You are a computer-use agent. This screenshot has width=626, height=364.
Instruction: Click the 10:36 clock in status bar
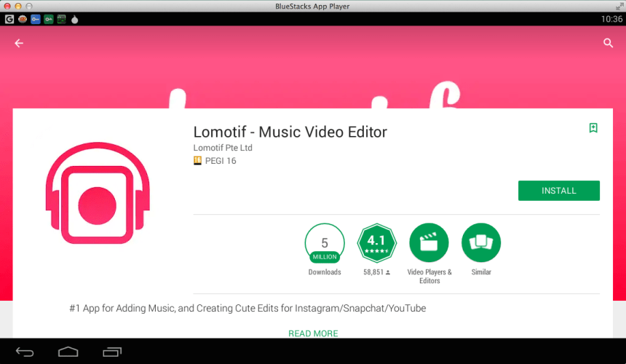611,19
